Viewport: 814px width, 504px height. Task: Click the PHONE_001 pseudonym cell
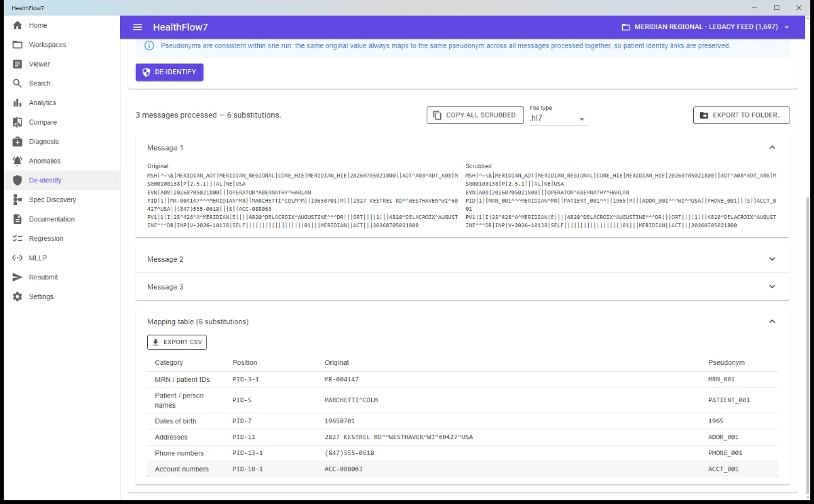tap(726, 453)
